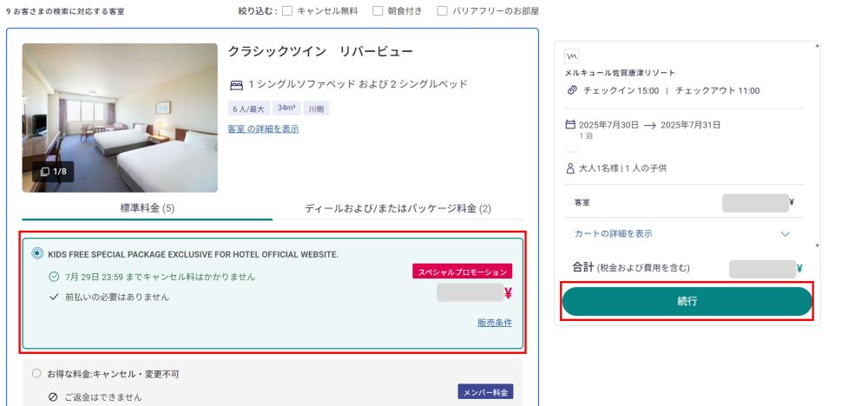
Task: Switch to the 標準料金 (5) tab
Action: (x=148, y=208)
